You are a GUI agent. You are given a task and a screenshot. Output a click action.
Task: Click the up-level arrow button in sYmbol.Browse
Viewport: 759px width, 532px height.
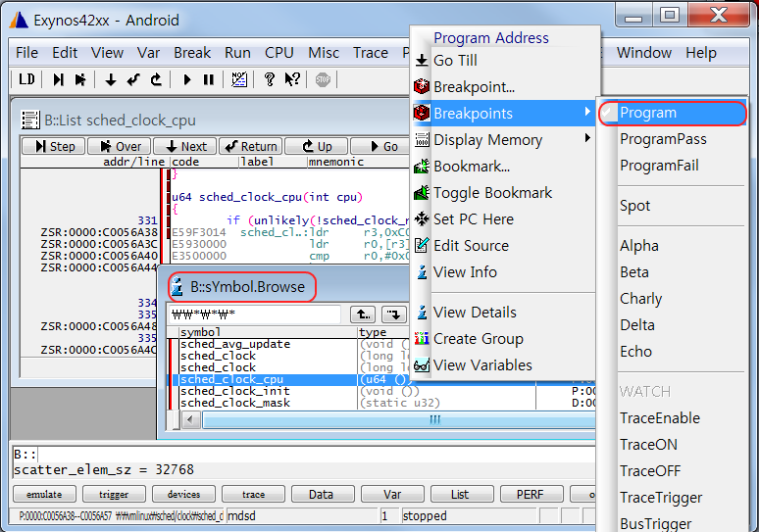[363, 314]
